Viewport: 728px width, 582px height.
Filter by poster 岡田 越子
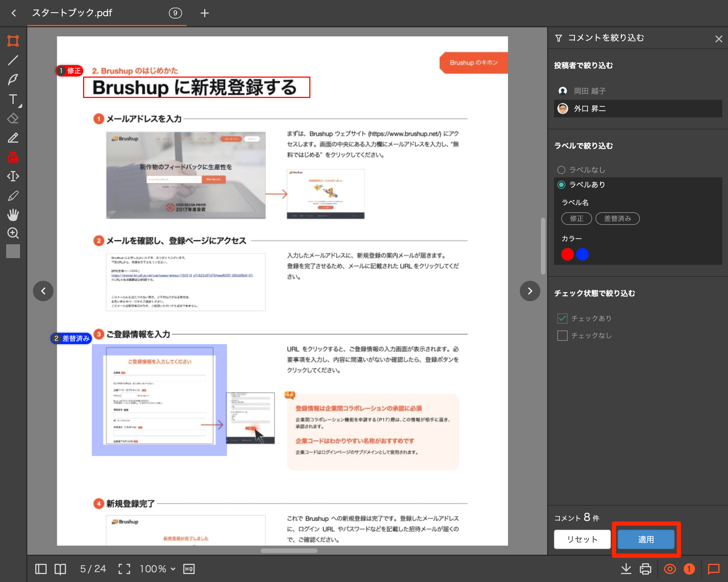click(x=638, y=91)
